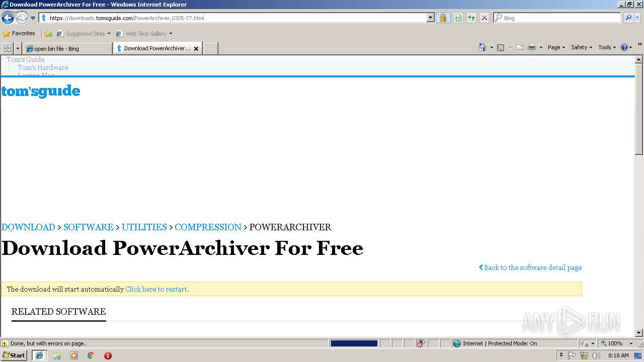Click the popup blocker status icon
The image size is (644, 362).
click(421, 343)
